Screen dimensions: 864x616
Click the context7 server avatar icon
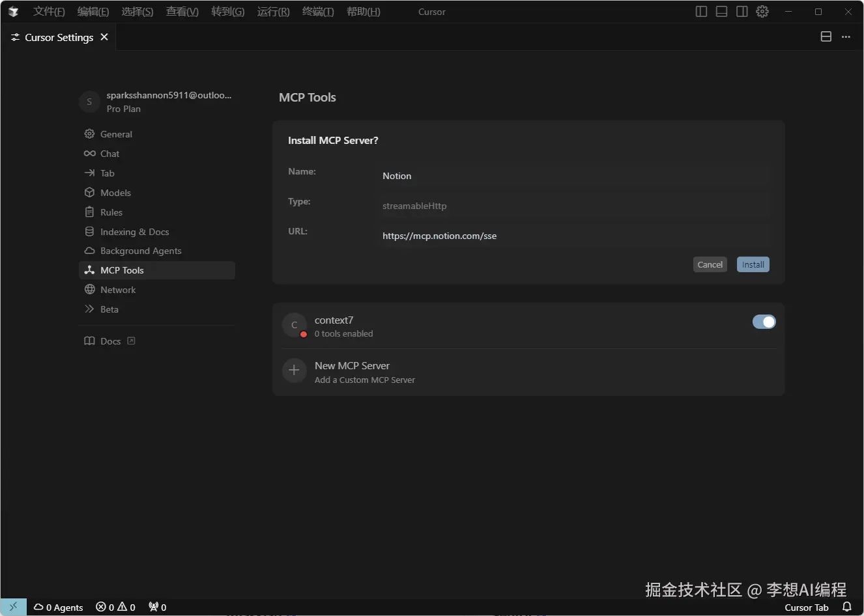tap(295, 325)
